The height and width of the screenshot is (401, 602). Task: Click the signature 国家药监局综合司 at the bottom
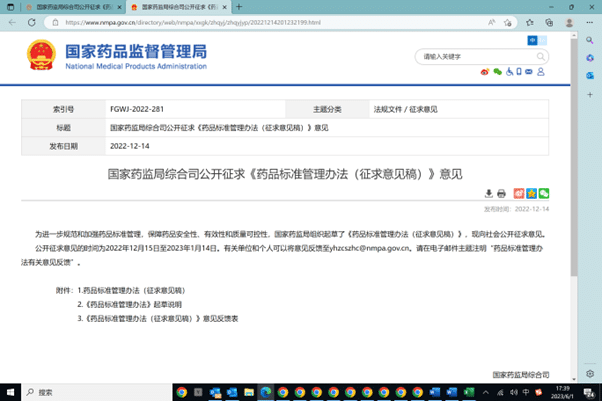521,374
